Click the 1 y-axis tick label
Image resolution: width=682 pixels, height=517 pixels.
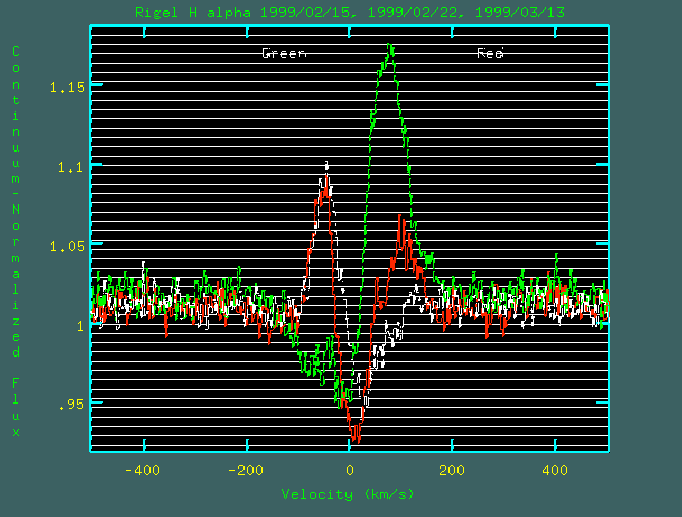[81, 324]
